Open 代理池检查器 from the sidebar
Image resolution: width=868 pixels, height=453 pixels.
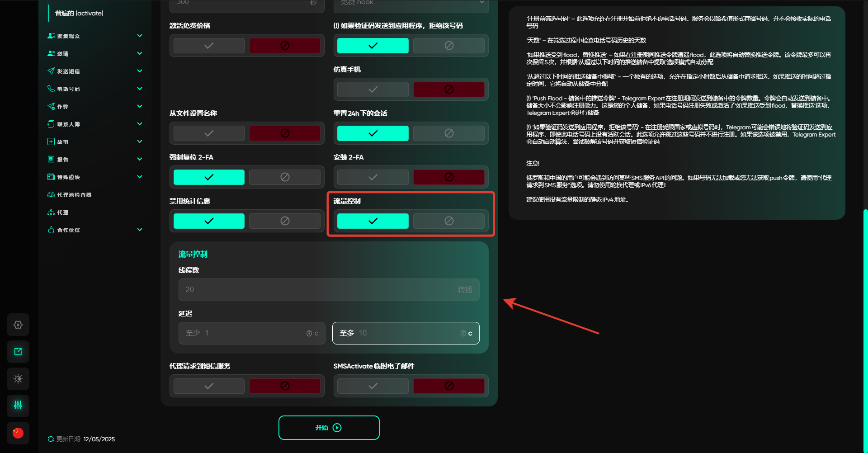pos(74,195)
